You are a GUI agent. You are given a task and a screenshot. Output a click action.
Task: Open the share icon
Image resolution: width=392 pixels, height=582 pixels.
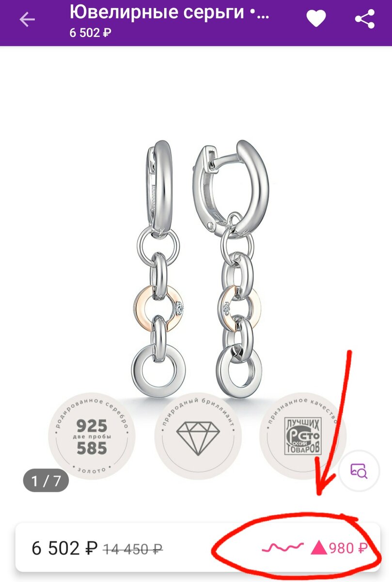click(x=364, y=19)
